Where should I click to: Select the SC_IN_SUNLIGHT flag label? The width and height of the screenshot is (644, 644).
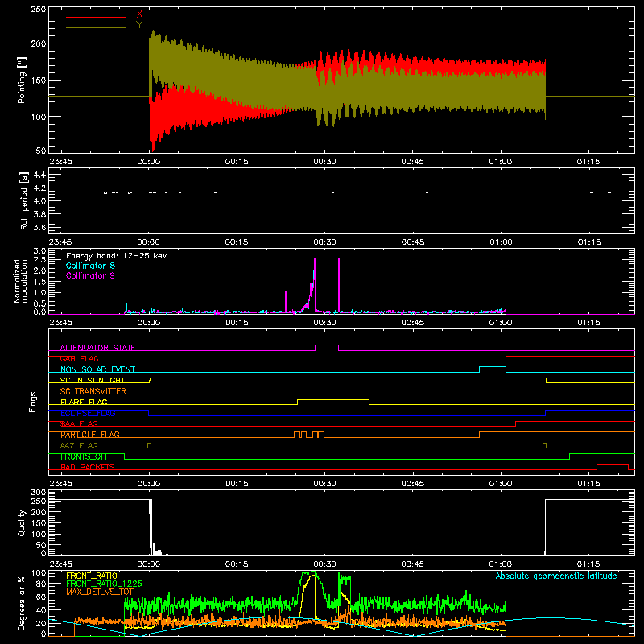[93, 380]
